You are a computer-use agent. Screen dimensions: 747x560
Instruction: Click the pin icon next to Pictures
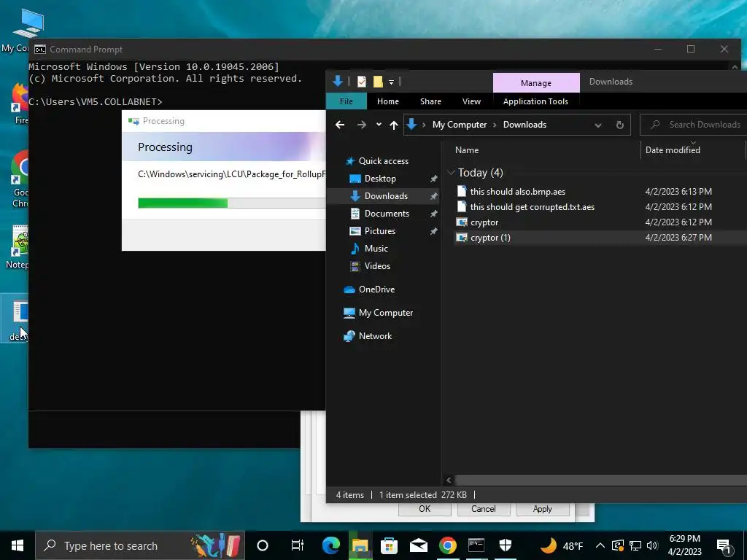click(433, 231)
